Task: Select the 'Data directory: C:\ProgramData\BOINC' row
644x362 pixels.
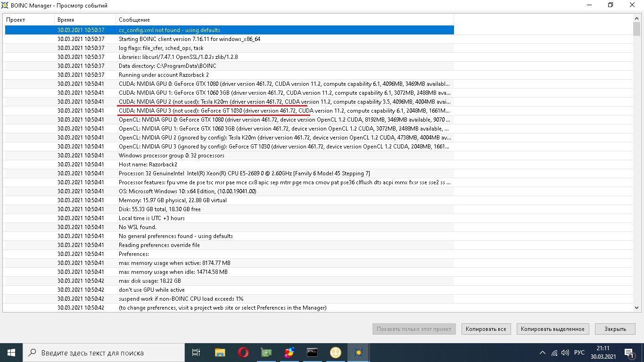Action: click(229, 66)
